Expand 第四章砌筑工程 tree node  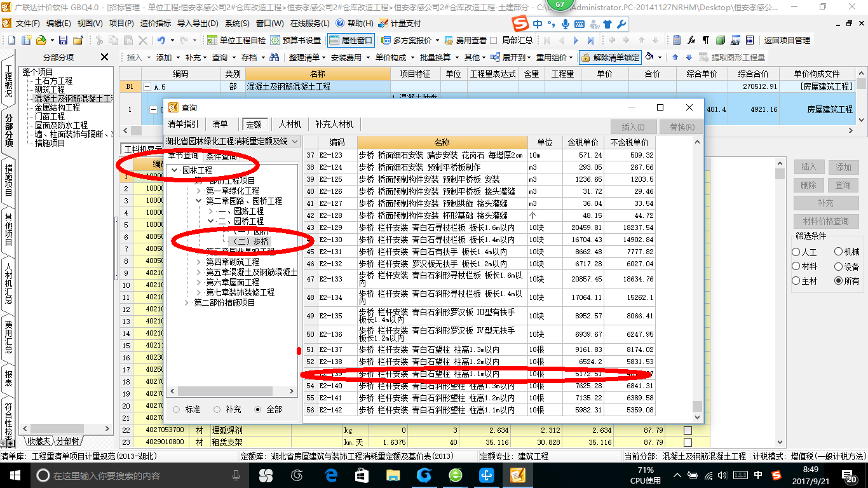[x=199, y=262]
